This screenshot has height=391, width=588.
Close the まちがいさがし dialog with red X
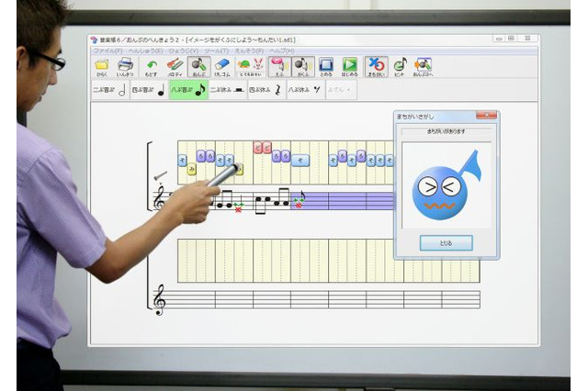pos(486,115)
